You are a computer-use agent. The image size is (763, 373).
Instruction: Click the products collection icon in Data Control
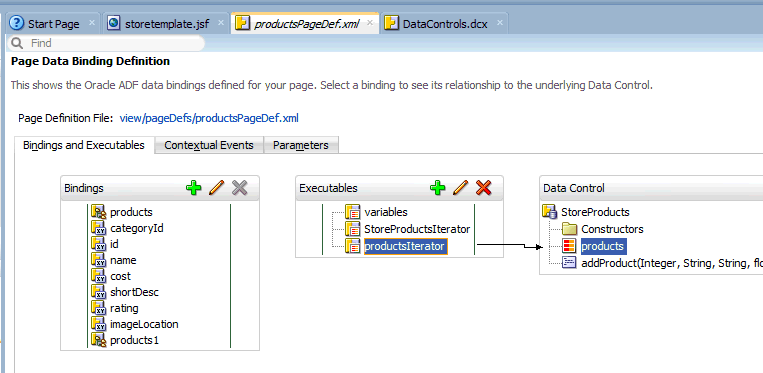click(569, 246)
